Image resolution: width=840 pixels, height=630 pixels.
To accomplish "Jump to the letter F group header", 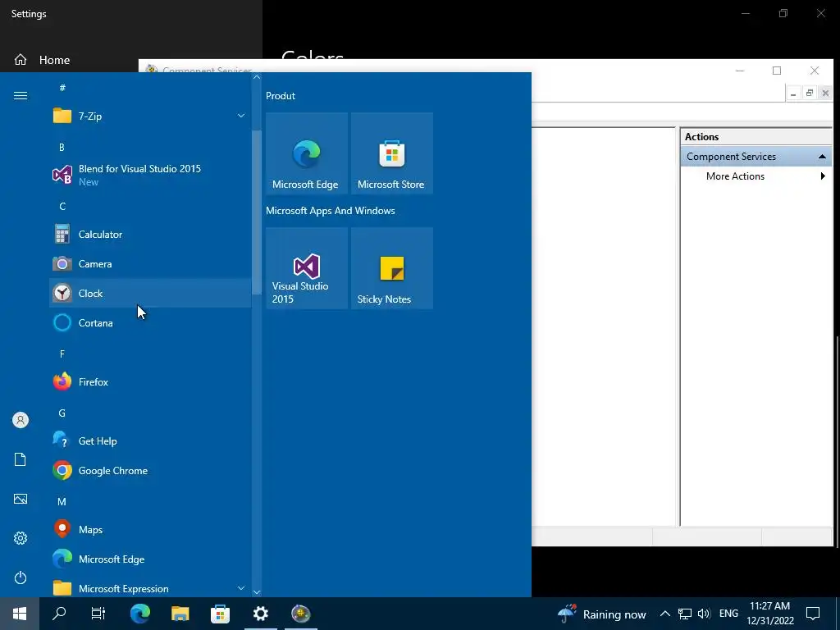I will tap(62, 354).
